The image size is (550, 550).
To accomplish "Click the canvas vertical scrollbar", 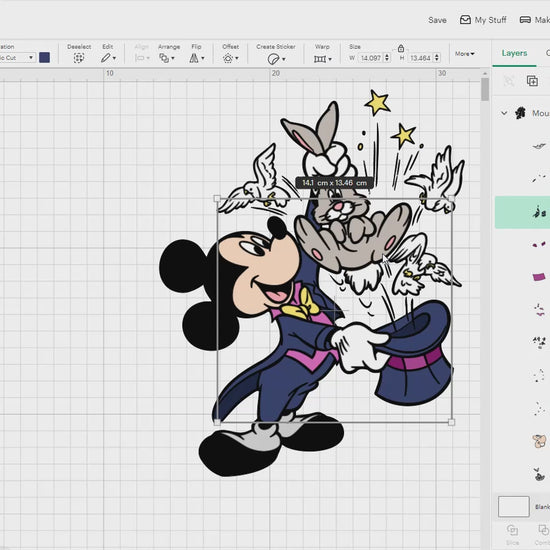I will [x=485, y=89].
